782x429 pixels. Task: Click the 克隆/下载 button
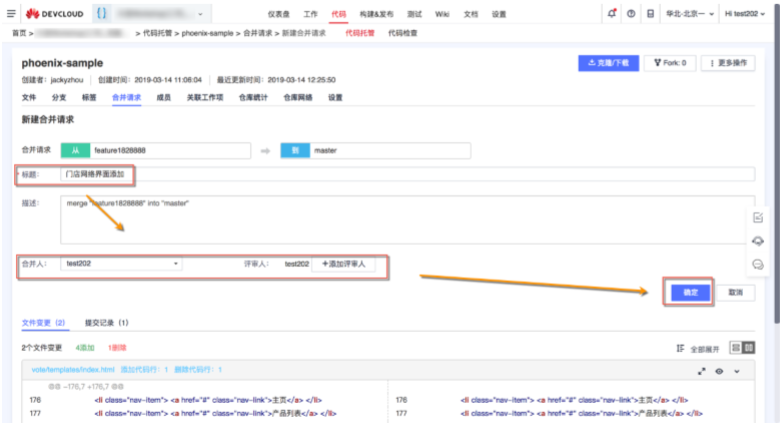[x=608, y=63]
